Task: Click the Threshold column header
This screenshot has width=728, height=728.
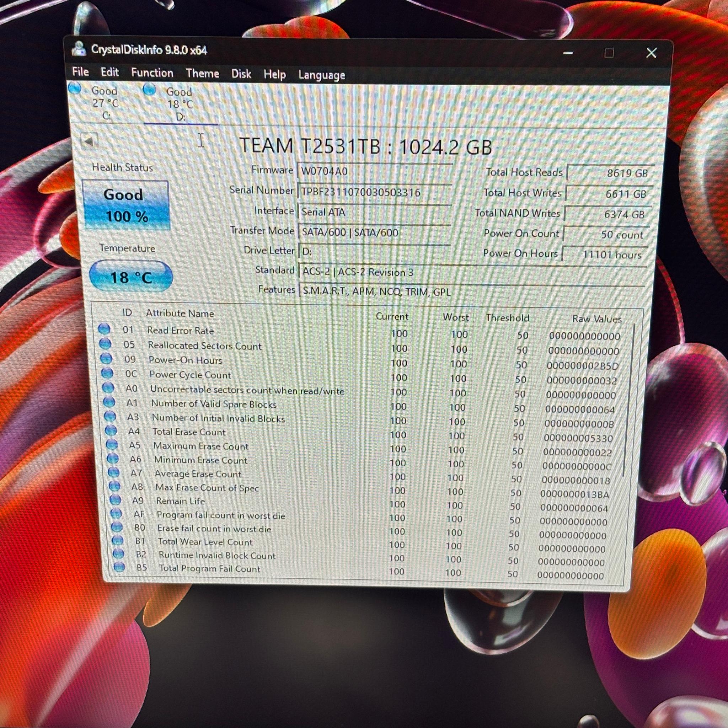Action: pos(507,318)
